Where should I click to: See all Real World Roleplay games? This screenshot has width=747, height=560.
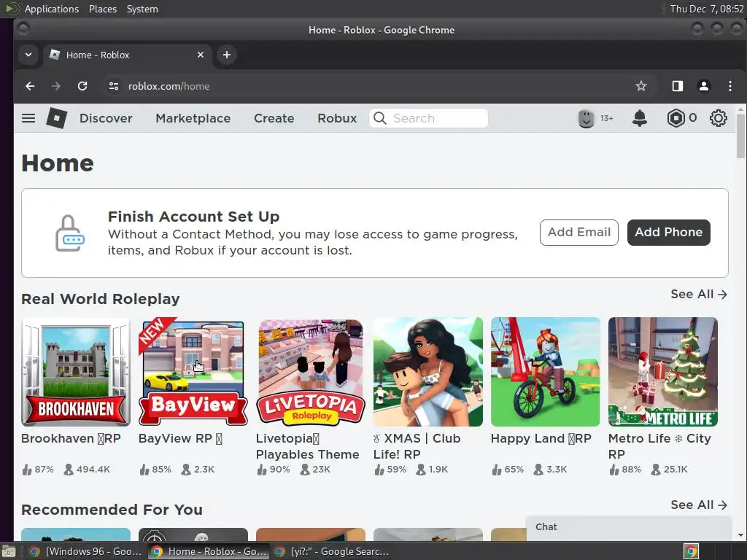(x=699, y=295)
